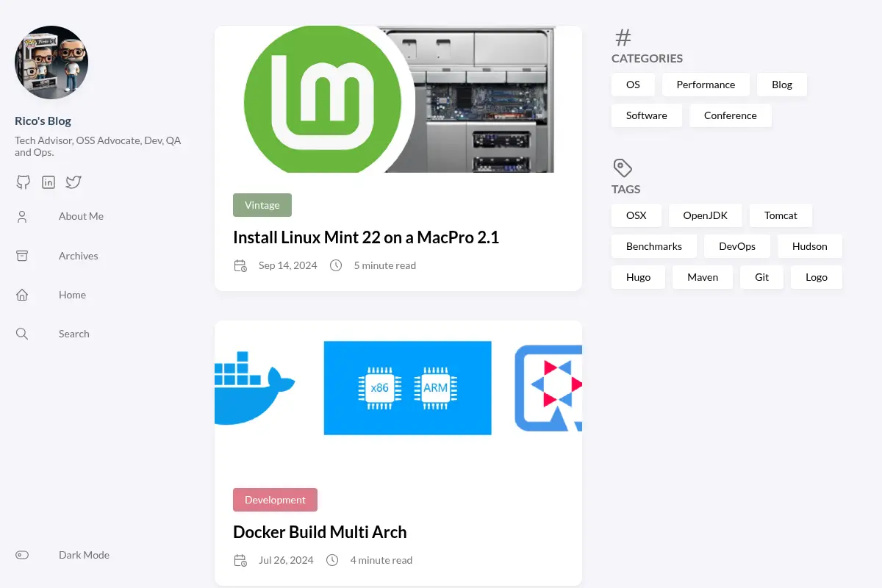882x588 pixels.
Task: Open the Archives menu item
Action: [x=78, y=256]
